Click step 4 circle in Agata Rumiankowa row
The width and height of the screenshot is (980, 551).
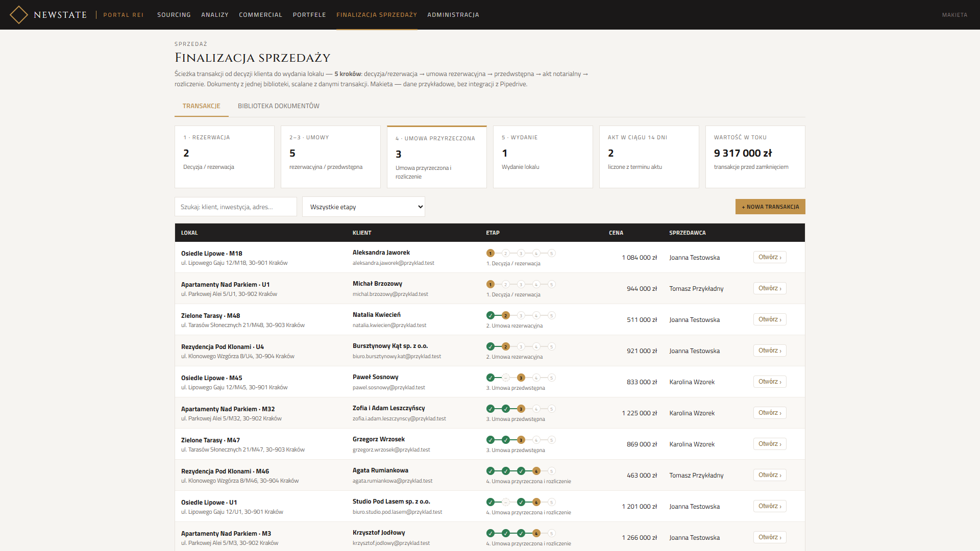tap(536, 471)
